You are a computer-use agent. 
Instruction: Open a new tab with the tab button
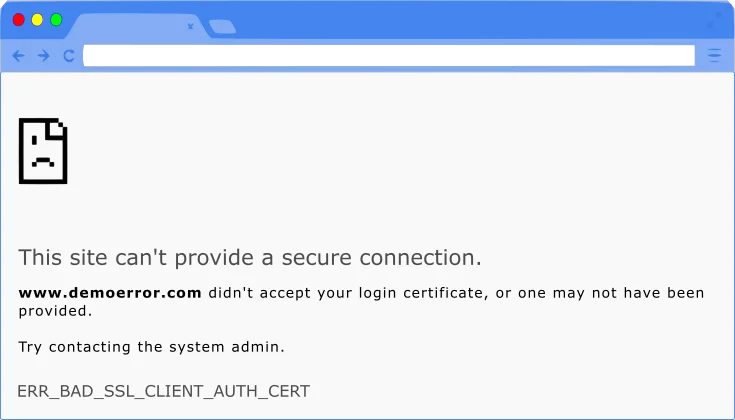(x=222, y=27)
